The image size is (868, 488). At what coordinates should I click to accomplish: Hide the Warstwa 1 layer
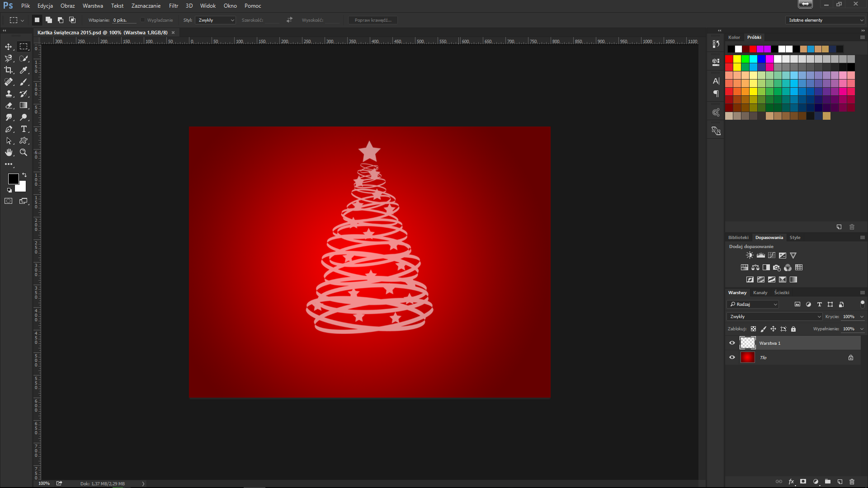pyautogui.click(x=732, y=343)
